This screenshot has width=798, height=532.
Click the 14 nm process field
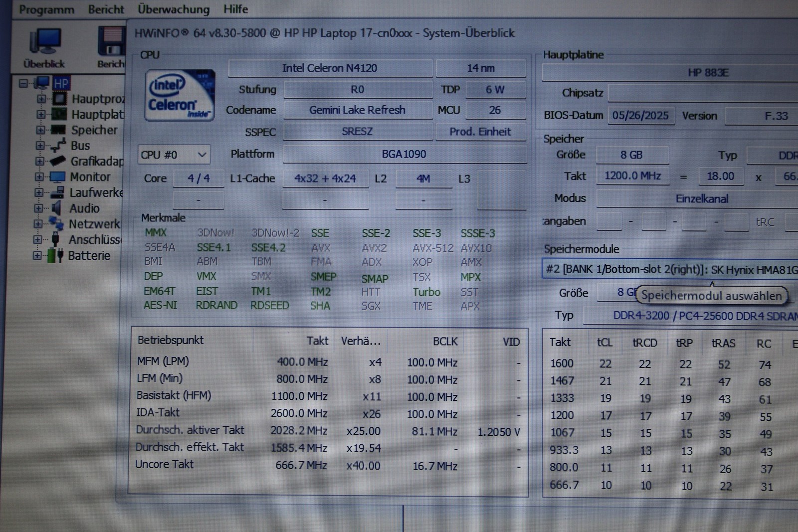(x=481, y=68)
